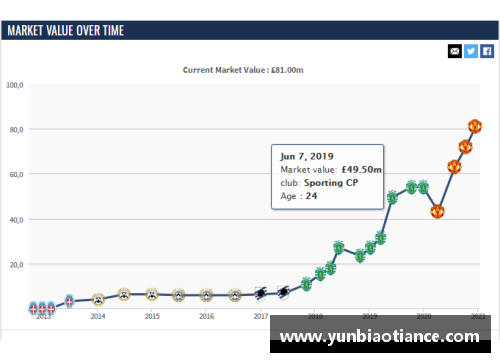Select the topmost Manchester United marker
Image resolution: width=500 pixels, height=362 pixels.
pos(475,126)
